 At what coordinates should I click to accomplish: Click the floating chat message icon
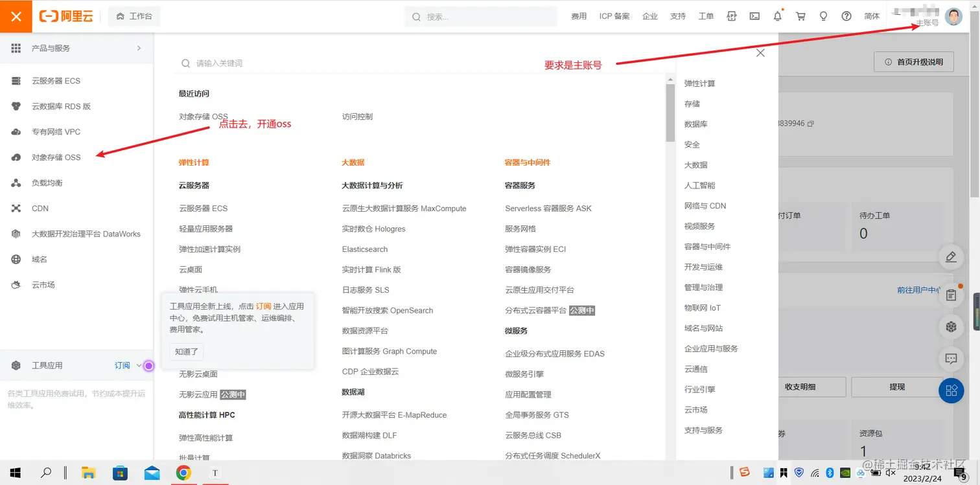pyautogui.click(x=951, y=358)
